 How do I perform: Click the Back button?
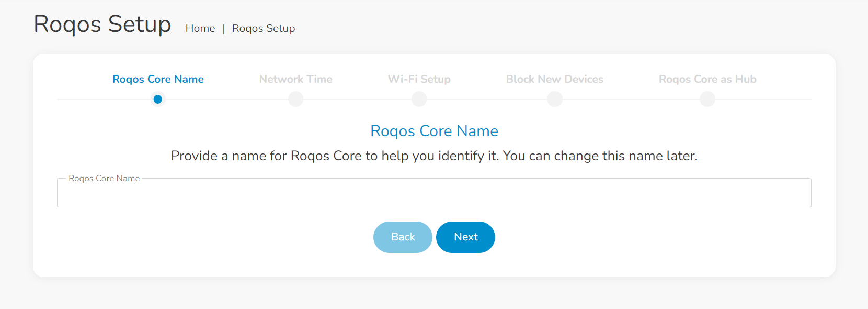403,237
